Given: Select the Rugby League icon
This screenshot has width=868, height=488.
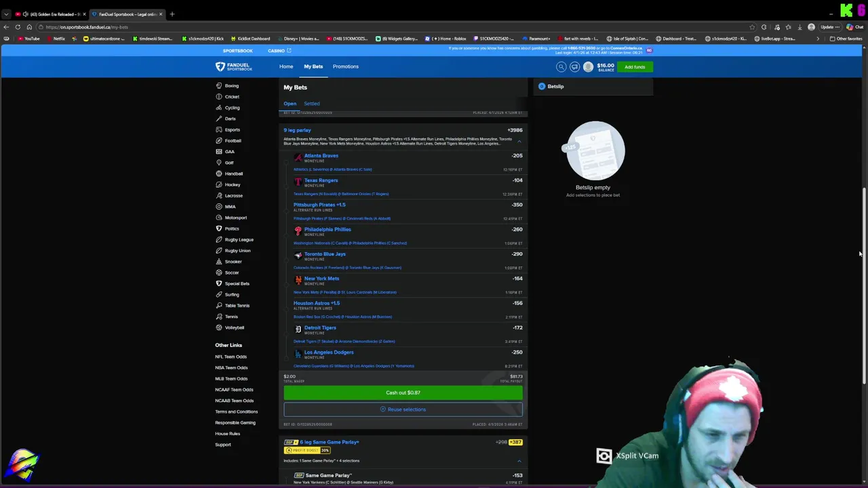Looking at the screenshot, I should coord(218,239).
